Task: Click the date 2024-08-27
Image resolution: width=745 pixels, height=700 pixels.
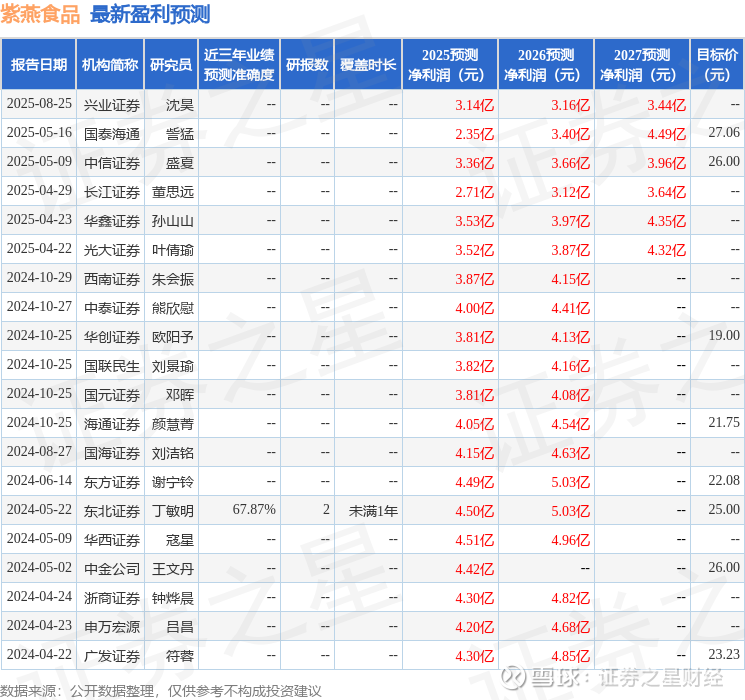Action: pyautogui.click(x=39, y=452)
